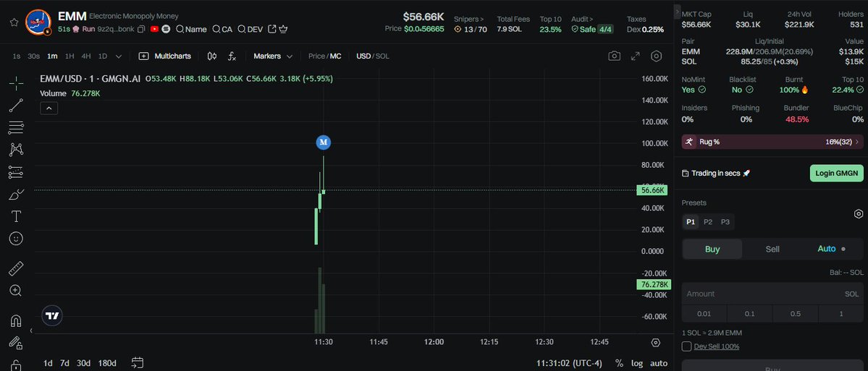Screen dimensions: 868x371
Task: Open the YouTube link icon
Action: 154,30
